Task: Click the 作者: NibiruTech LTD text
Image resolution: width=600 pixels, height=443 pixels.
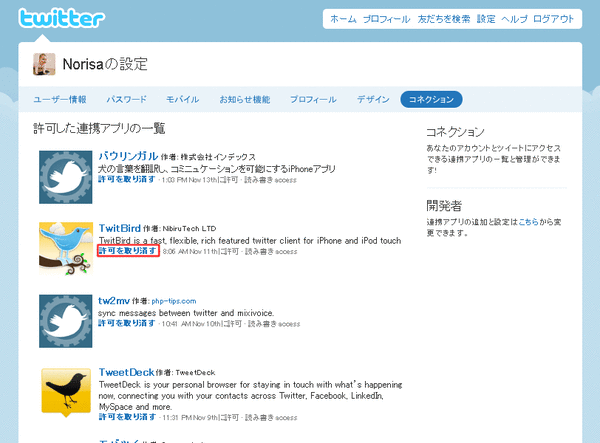Action: (180, 229)
